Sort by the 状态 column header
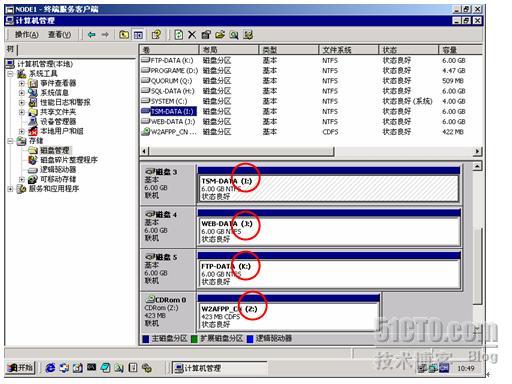512x384 pixels. 408,50
